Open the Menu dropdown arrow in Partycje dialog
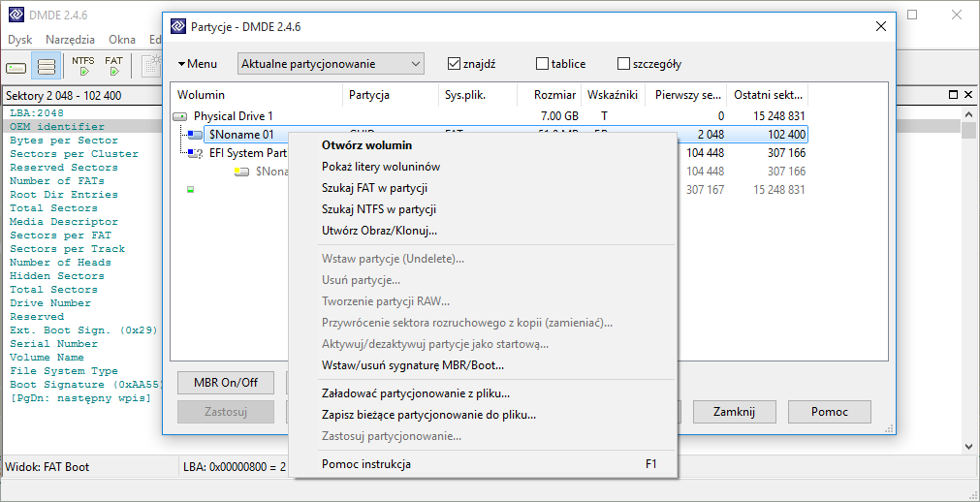The width and height of the screenshot is (980, 502). coord(182,64)
